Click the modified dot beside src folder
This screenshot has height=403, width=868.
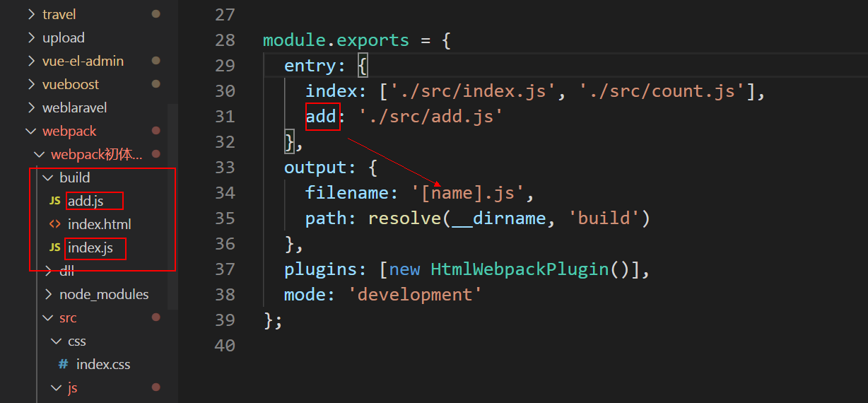click(156, 317)
